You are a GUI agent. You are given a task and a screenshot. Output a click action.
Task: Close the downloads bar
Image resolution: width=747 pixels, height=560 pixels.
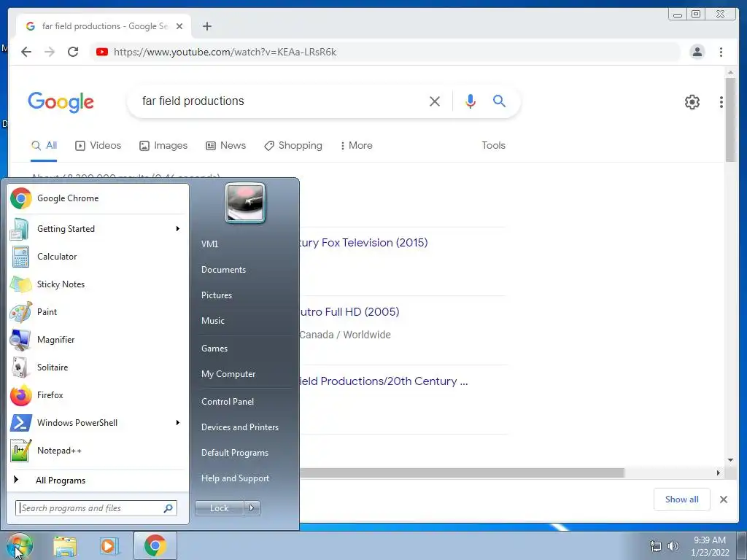click(723, 499)
